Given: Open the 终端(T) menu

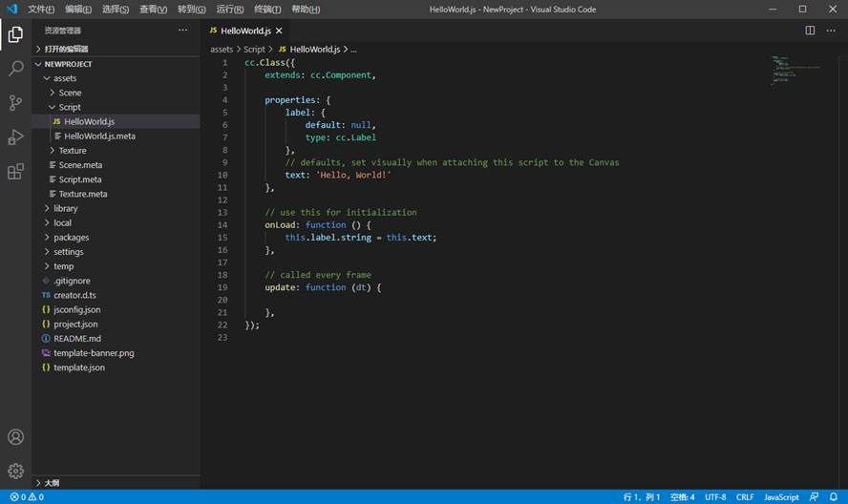Looking at the screenshot, I should (267, 10).
